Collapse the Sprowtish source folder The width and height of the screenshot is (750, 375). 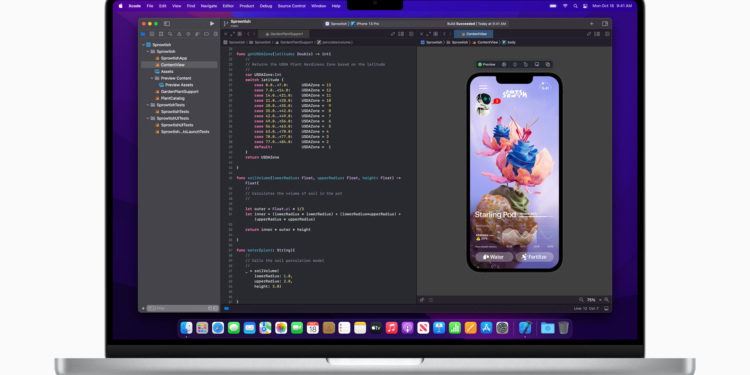(x=148, y=51)
